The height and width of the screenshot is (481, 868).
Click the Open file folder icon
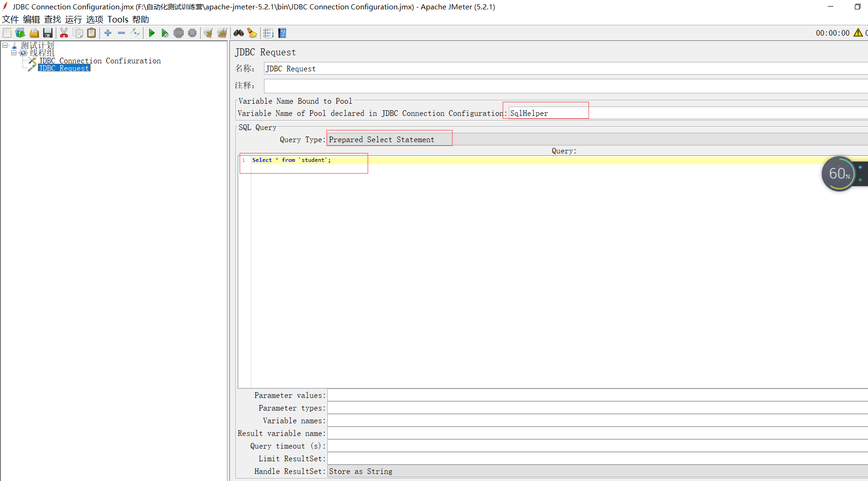click(34, 33)
